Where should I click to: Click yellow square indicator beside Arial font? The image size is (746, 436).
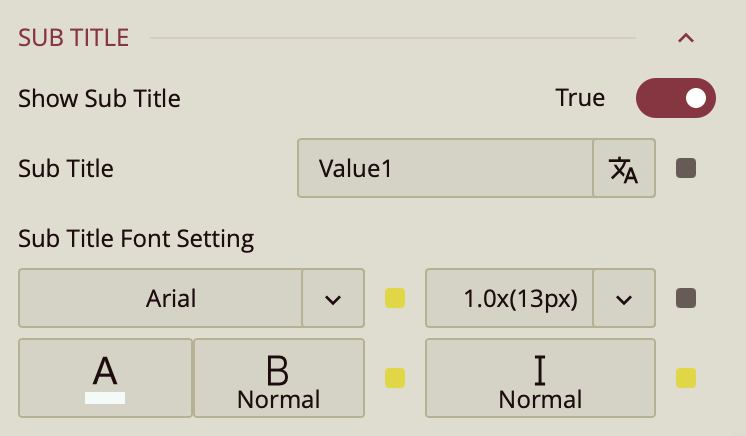395,298
